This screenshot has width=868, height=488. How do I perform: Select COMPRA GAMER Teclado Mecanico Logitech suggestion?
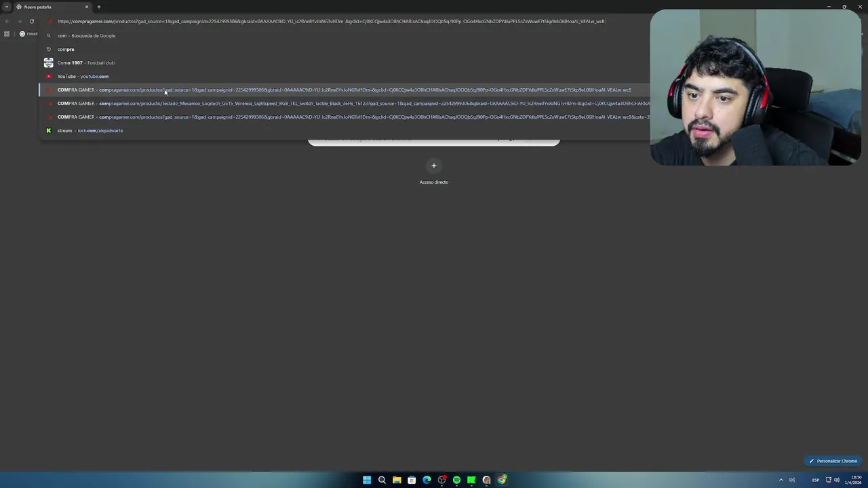click(344, 103)
